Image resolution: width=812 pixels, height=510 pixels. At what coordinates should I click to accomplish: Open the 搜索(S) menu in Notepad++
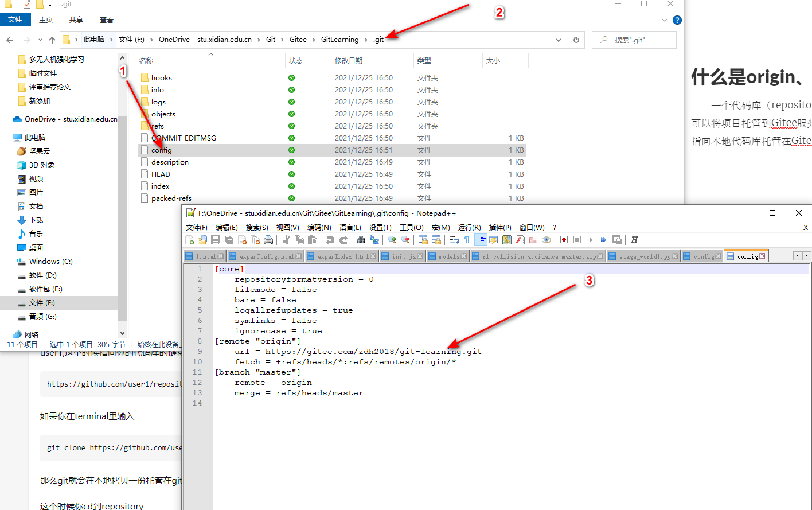pyautogui.click(x=257, y=228)
